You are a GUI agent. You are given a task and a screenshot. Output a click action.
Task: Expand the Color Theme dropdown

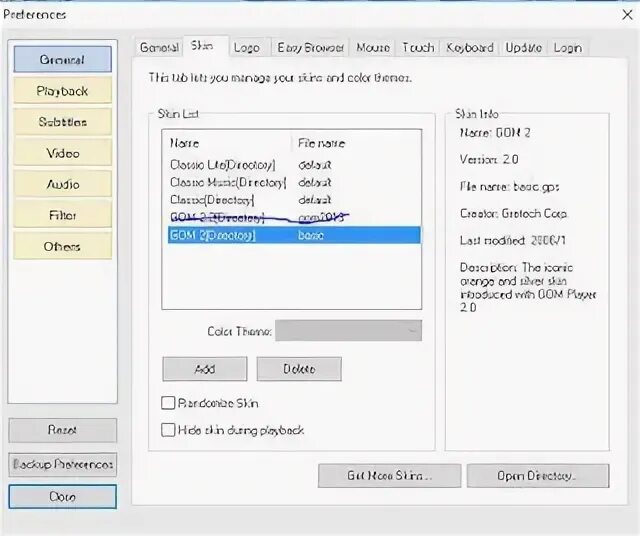[349, 330]
